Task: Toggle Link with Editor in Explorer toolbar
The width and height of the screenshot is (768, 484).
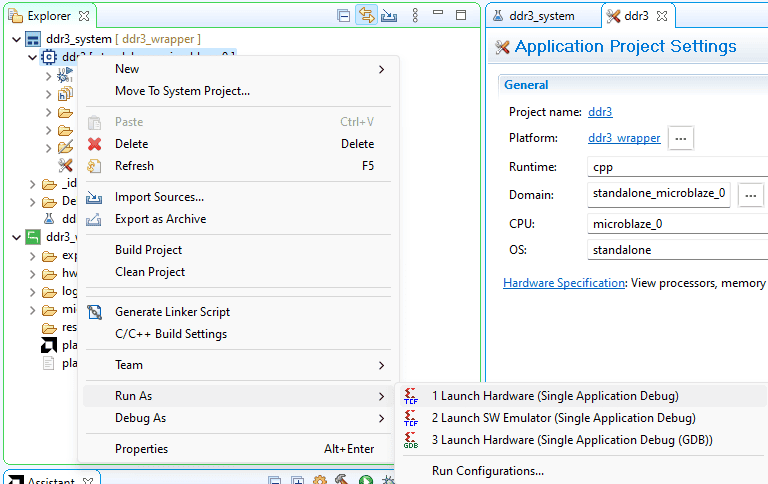Action: 366,16
